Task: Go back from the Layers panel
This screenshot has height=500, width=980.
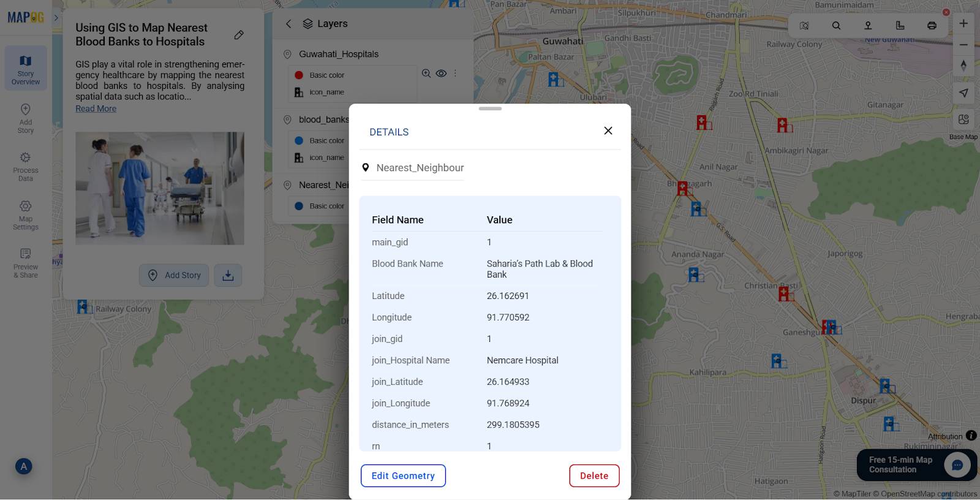Action: [288, 24]
